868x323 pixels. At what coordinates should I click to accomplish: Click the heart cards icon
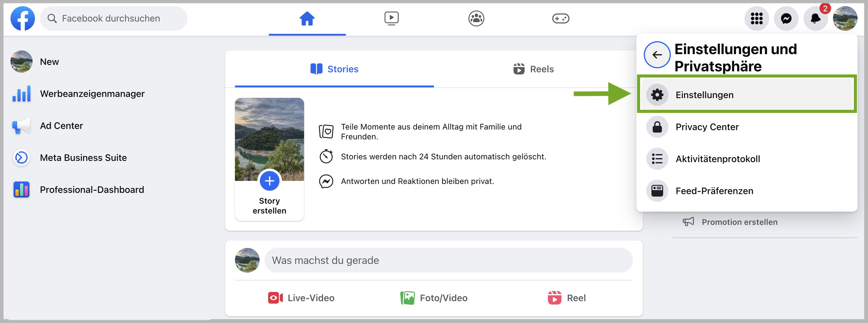[326, 131]
